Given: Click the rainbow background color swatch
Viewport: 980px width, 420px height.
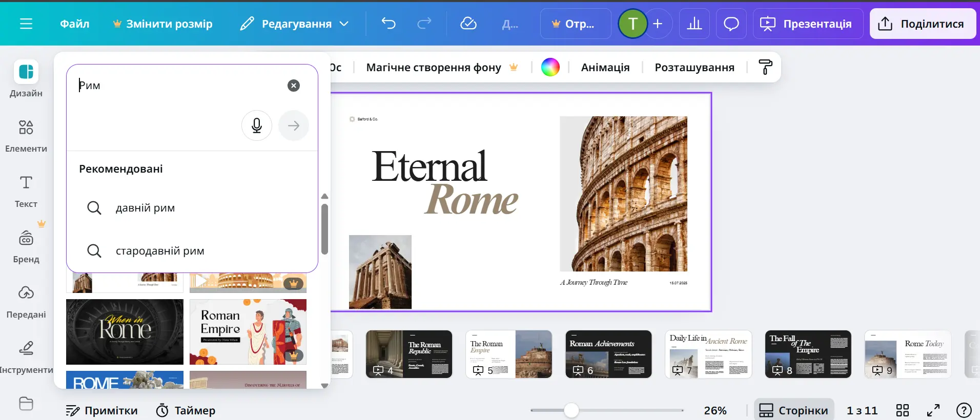Looking at the screenshot, I should (550, 67).
